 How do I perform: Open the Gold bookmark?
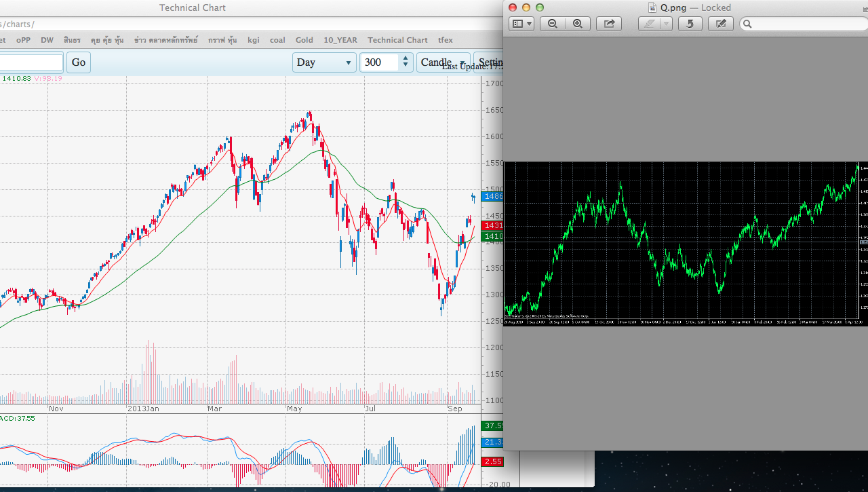[x=304, y=40]
